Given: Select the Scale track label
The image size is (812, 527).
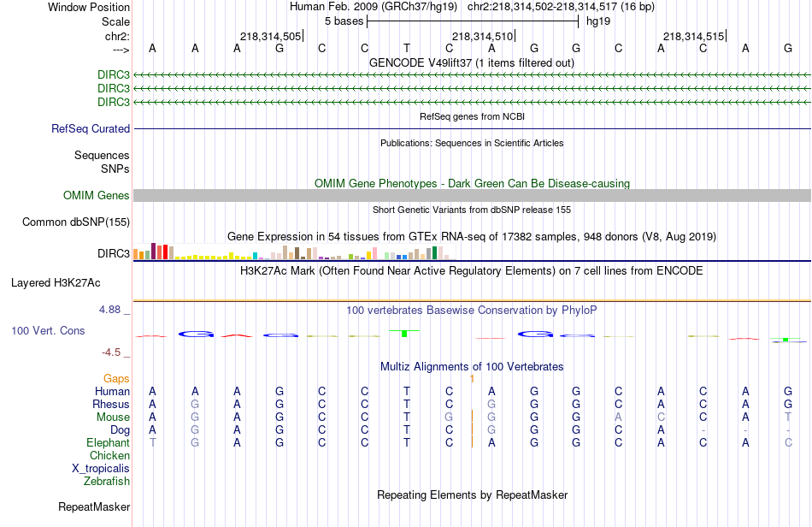Looking at the screenshot, I should tap(115, 21).
